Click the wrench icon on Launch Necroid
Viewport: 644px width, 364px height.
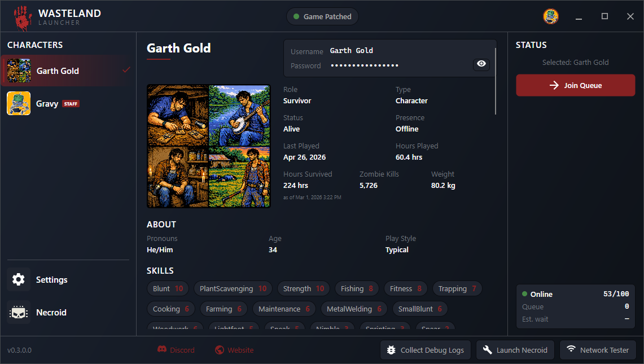tap(487, 350)
